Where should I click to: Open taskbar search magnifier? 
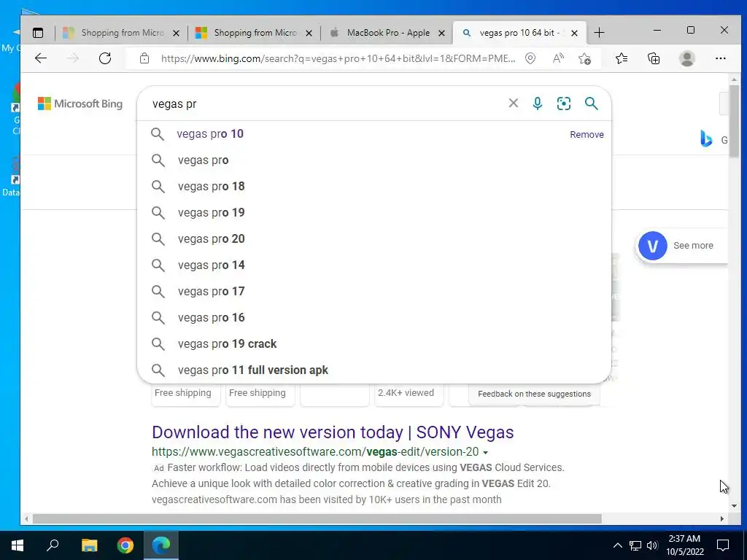[53, 545]
